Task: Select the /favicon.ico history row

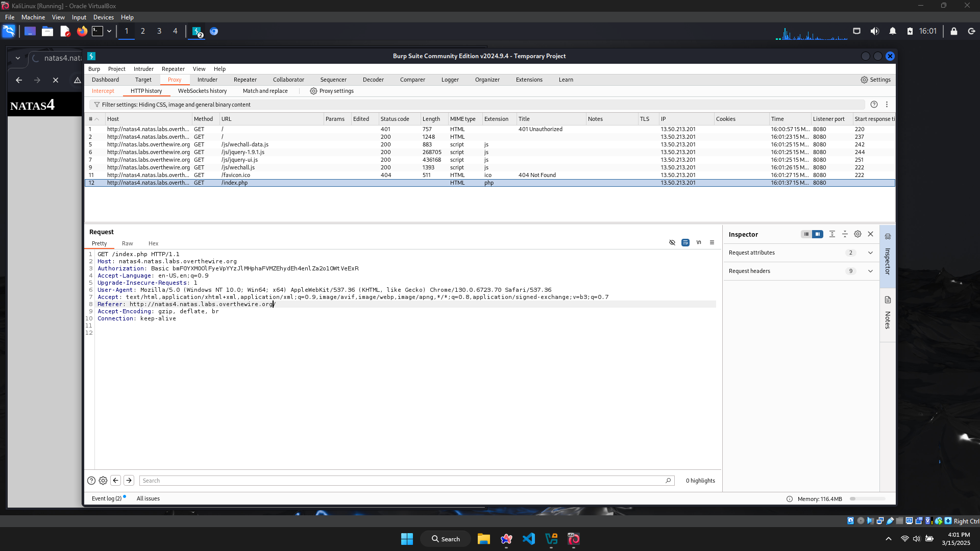Action: coord(489,175)
